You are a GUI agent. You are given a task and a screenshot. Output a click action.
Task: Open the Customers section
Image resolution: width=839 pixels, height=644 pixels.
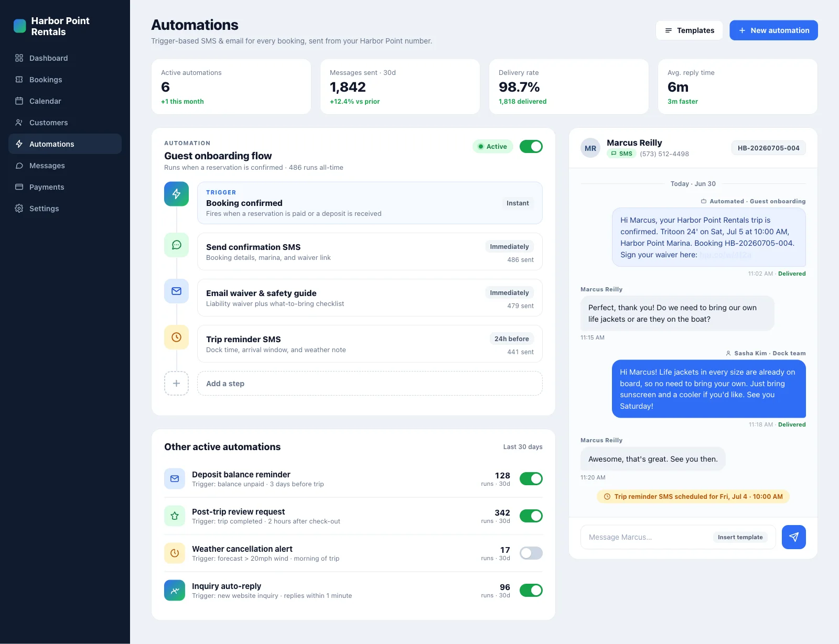pyautogui.click(x=65, y=123)
